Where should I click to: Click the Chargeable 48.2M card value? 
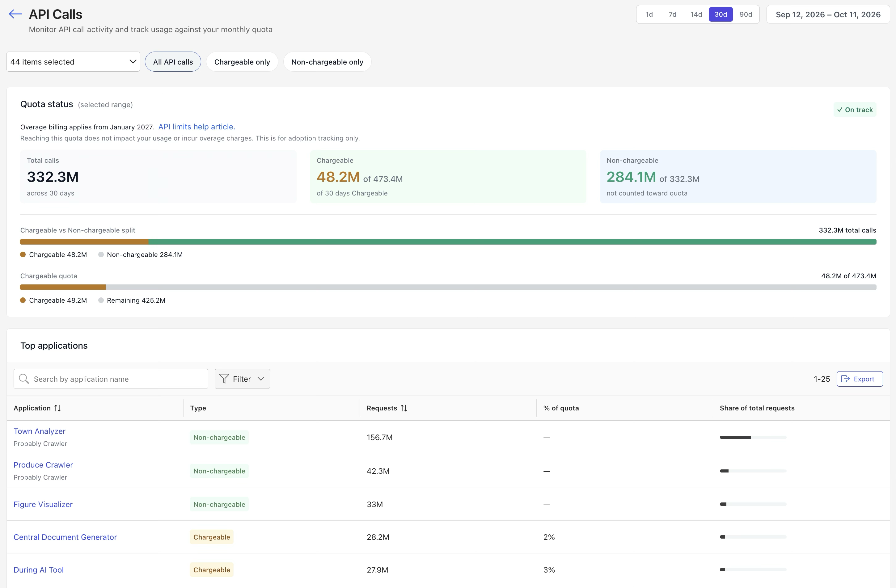point(338,177)
